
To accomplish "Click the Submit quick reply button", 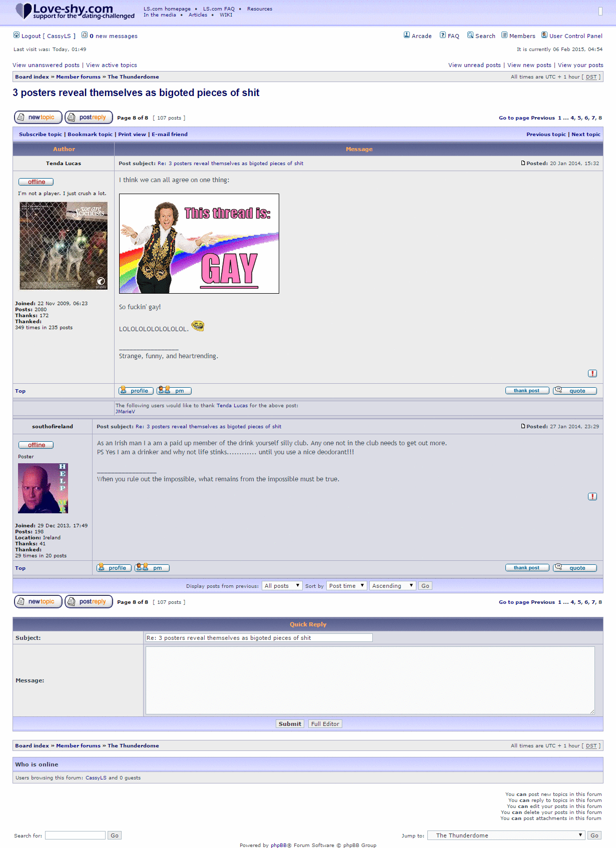I will (290, 724).
